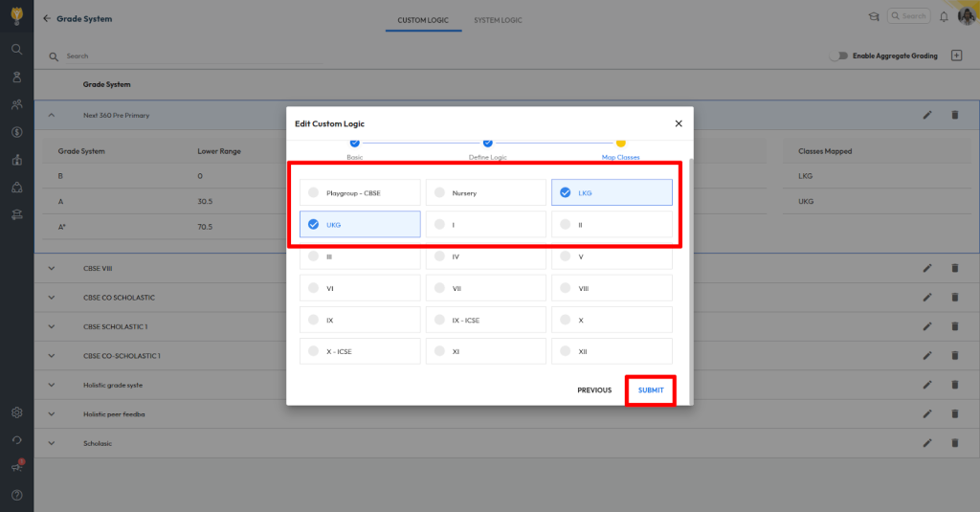Open help icon in left sidebar

coord(16,495)
